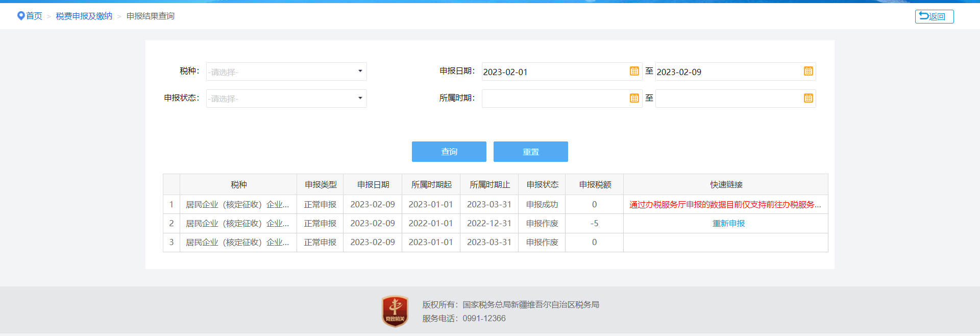Click the 申报税额 column header

(x=595, y=184)
